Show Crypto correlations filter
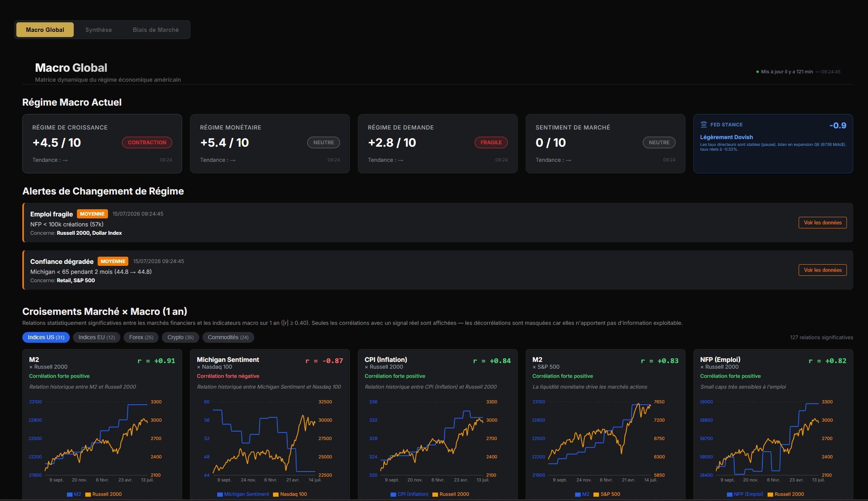The image size is (868, 501). (181, 338)
